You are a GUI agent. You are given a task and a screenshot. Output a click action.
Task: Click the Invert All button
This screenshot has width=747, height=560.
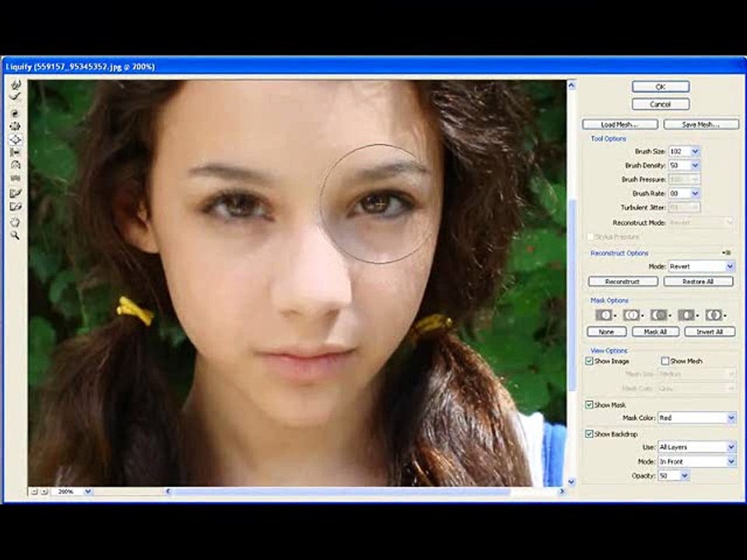[x=710, y=331]
